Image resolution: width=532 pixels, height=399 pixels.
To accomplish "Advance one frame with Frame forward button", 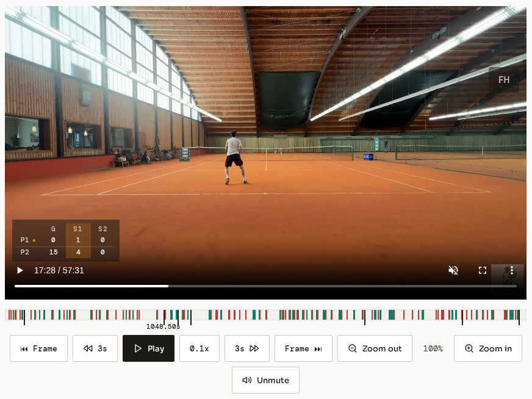I will 303,348.
